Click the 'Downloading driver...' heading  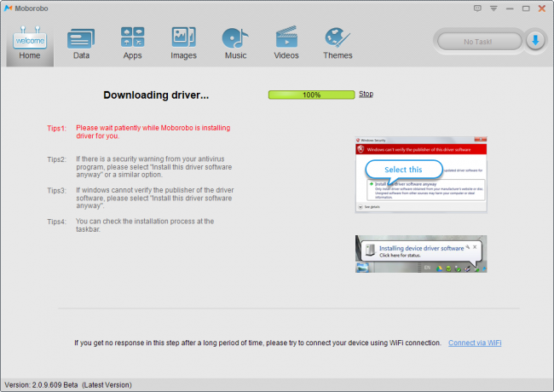(156, 95)
